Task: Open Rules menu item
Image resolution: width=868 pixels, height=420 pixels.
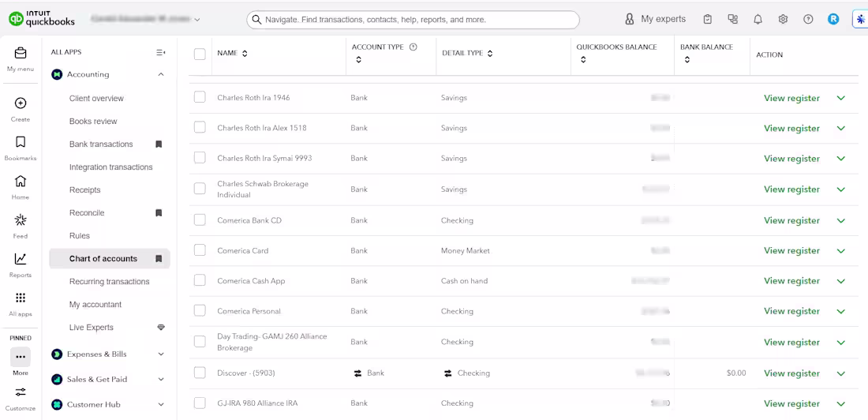Action: tap(79, 236)
